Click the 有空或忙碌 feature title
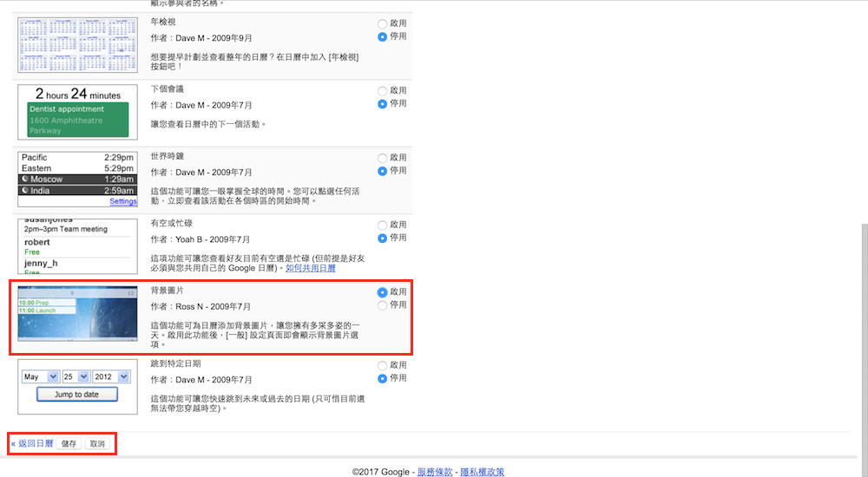The width and height of the screenshot is (868, 477). tap(172, 223)
